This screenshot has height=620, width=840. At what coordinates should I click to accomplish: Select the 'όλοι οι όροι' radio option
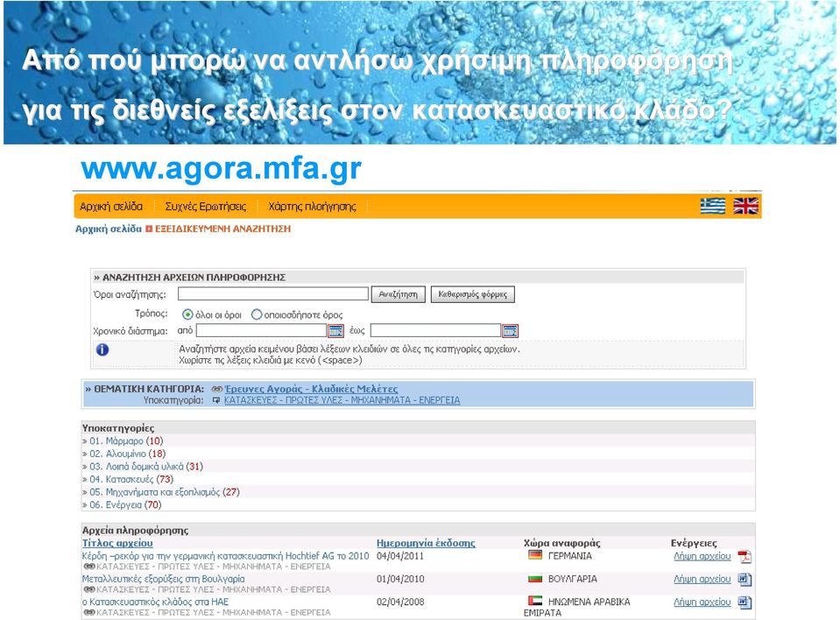tap(187, 315)
